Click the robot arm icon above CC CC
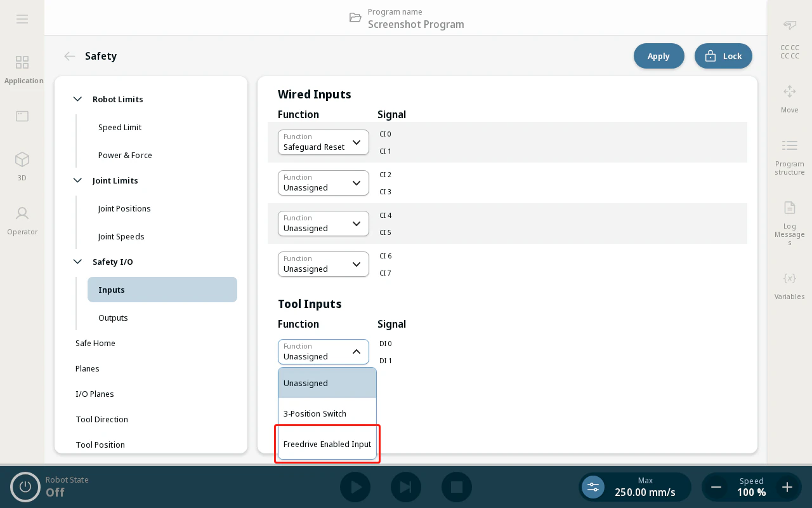 point(790,25)
